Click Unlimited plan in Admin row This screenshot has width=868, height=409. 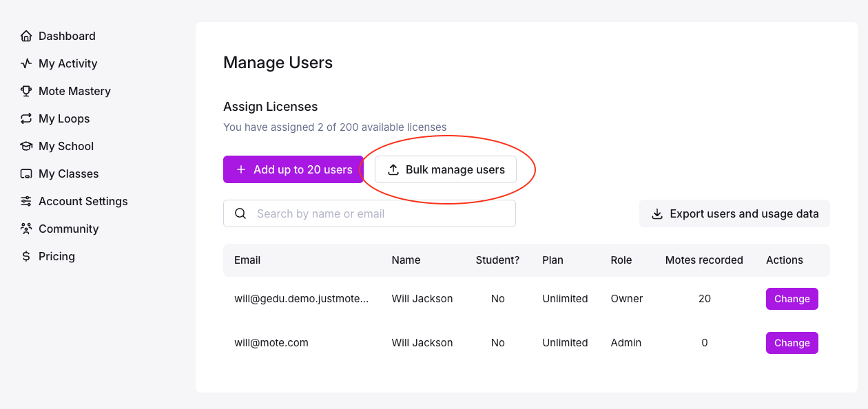pos(565,343)
